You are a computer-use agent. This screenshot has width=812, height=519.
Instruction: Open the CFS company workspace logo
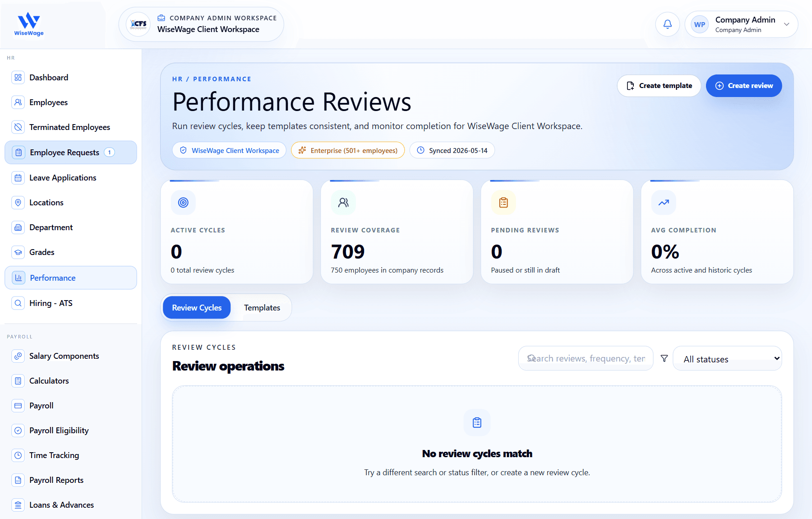[x=138, y=24]
